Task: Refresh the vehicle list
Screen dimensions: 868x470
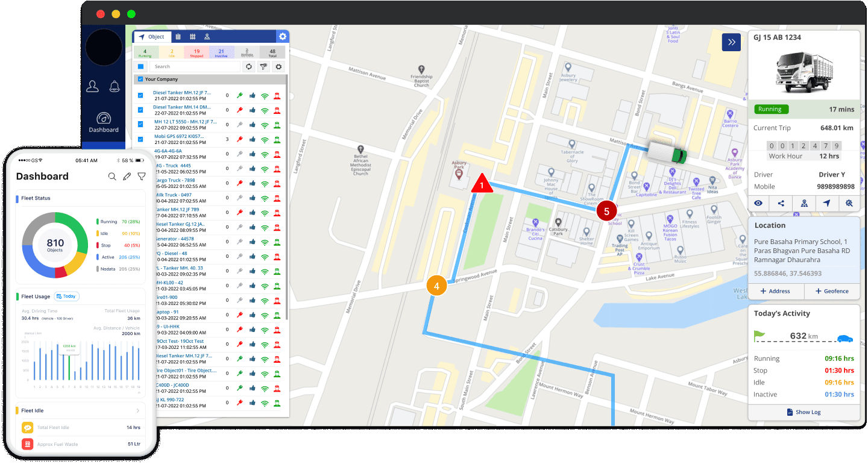Action: click(248, 67)
